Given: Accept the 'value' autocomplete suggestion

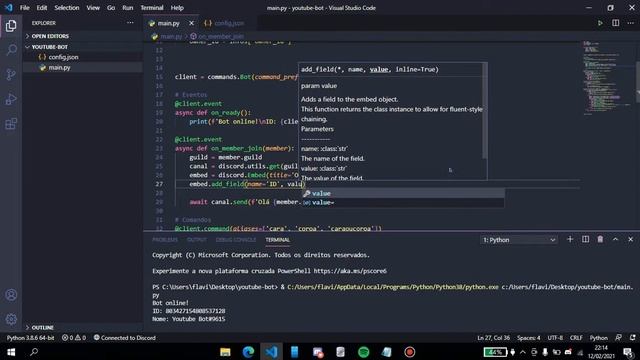Looking at the screenshot, I should click(403, 193).
